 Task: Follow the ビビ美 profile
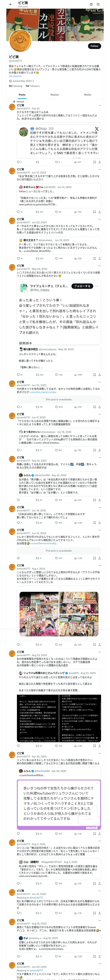point(95,46)
